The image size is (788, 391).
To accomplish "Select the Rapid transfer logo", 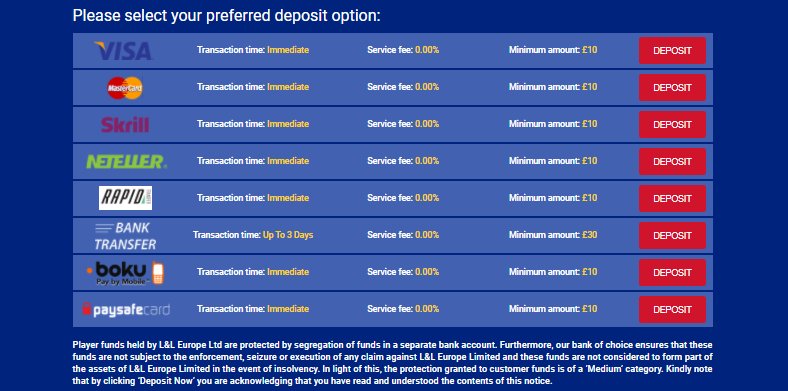I will click(x=125, y=198).
